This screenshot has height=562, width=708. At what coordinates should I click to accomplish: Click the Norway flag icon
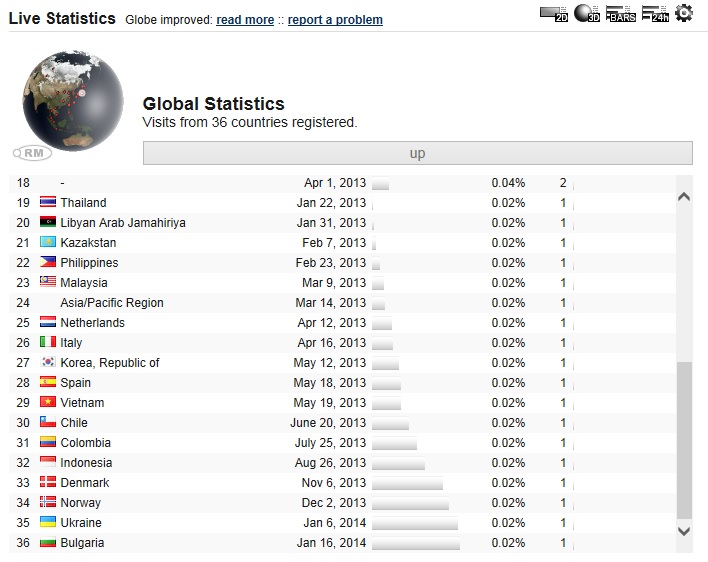[x=48, y=503]
